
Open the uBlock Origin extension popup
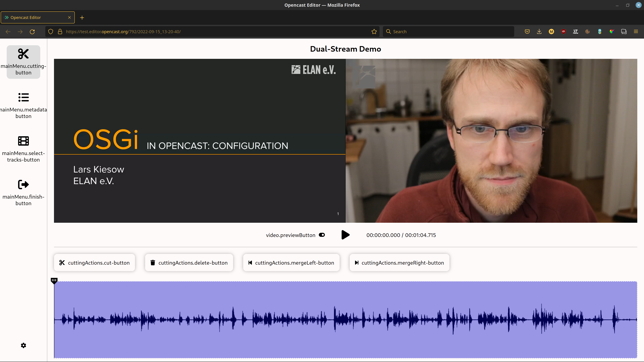[563, 32]
